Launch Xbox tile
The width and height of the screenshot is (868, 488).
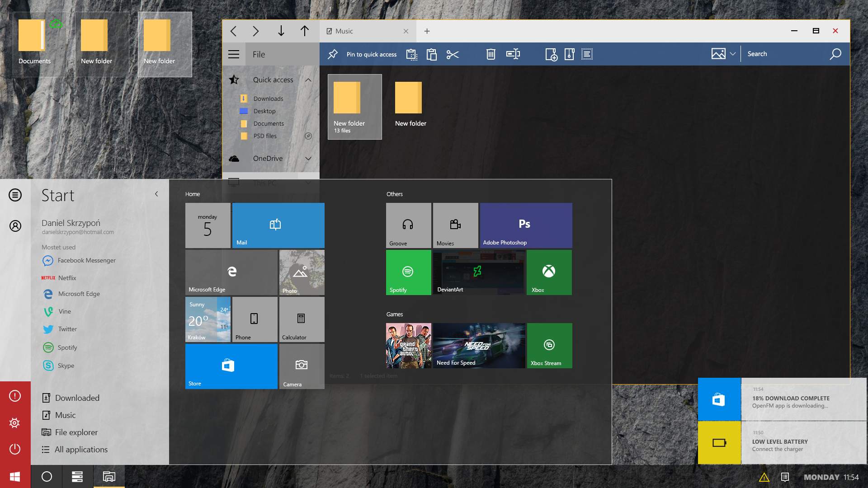coord(549,272)
